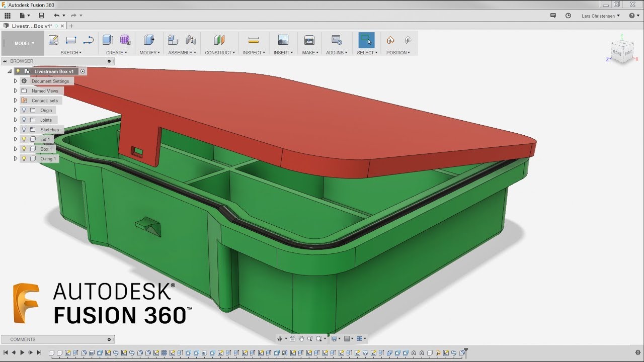Activate radio button beside Livestream Box v1
644x362 pixels.
click(x=83, y=71)
